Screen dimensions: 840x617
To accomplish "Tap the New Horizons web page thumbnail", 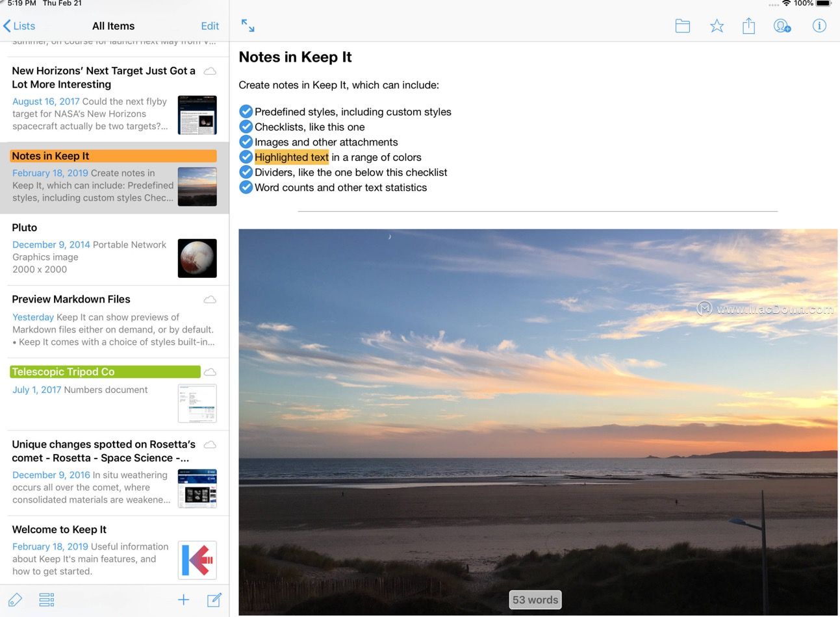I will point(197,115).
